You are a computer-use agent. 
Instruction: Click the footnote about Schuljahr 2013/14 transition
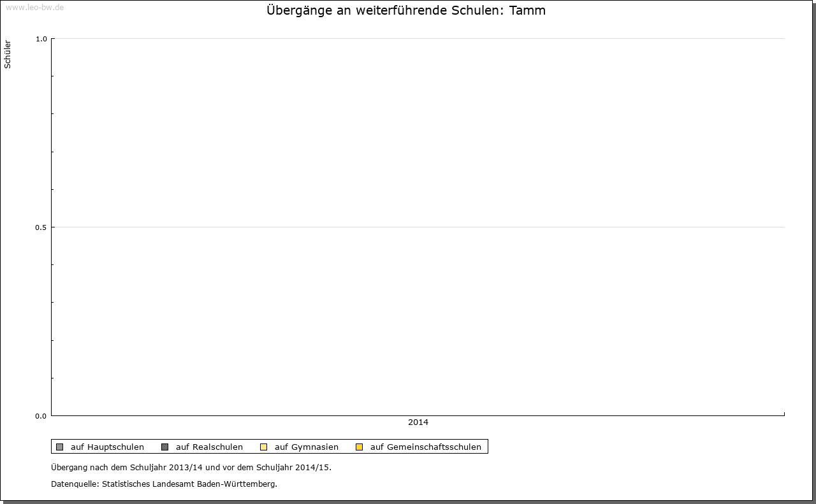tap(191, 467)
